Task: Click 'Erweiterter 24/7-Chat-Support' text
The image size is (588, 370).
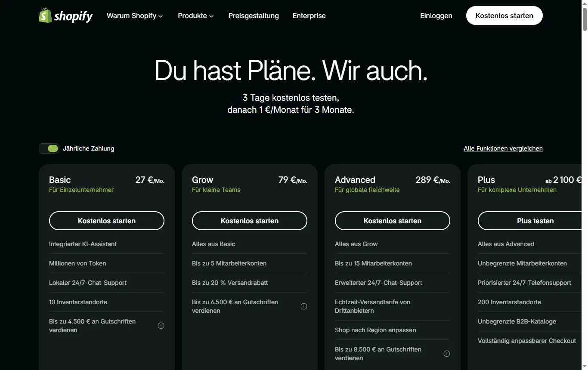Action: [378, 283]
